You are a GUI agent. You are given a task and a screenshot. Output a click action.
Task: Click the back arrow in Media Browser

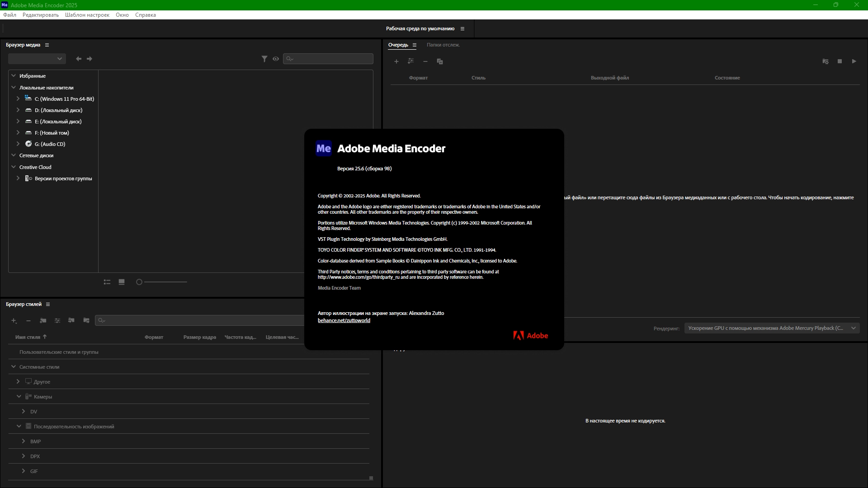pyautogui.click(x=79, y=59)
